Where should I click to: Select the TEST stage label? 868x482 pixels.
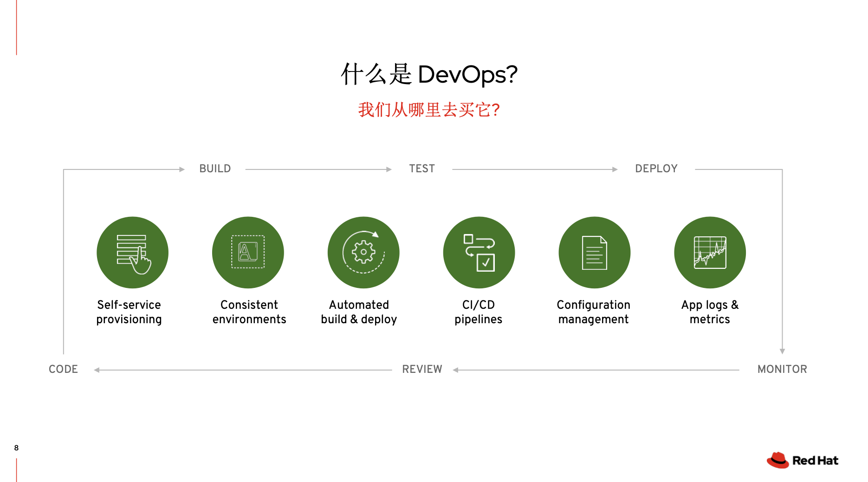422,169
